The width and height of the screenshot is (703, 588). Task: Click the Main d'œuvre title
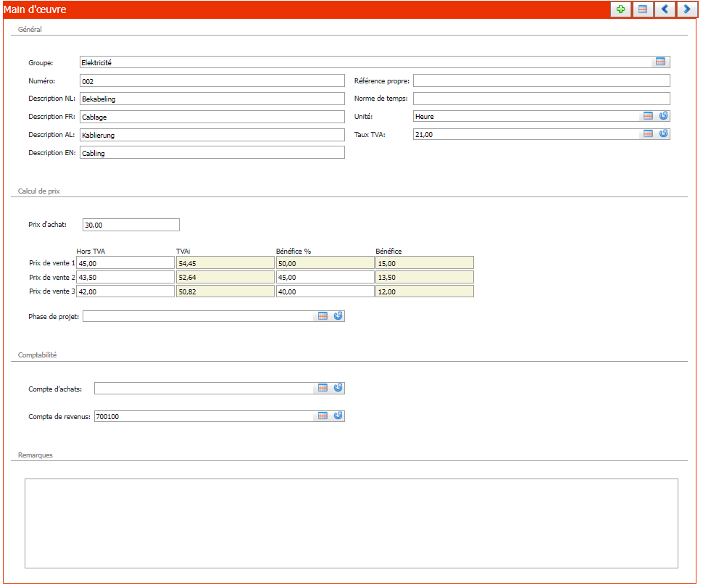click(35, 9)
